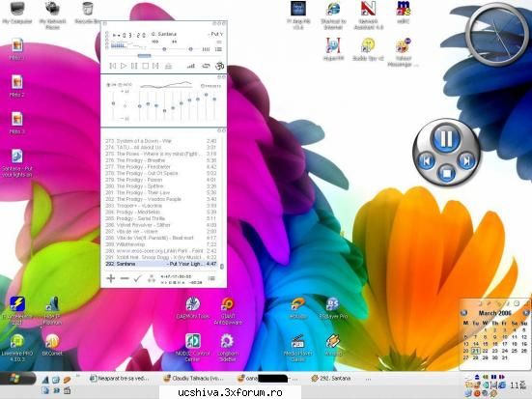
Task: Play previous track in Winamp
Action: click(113, 66)
